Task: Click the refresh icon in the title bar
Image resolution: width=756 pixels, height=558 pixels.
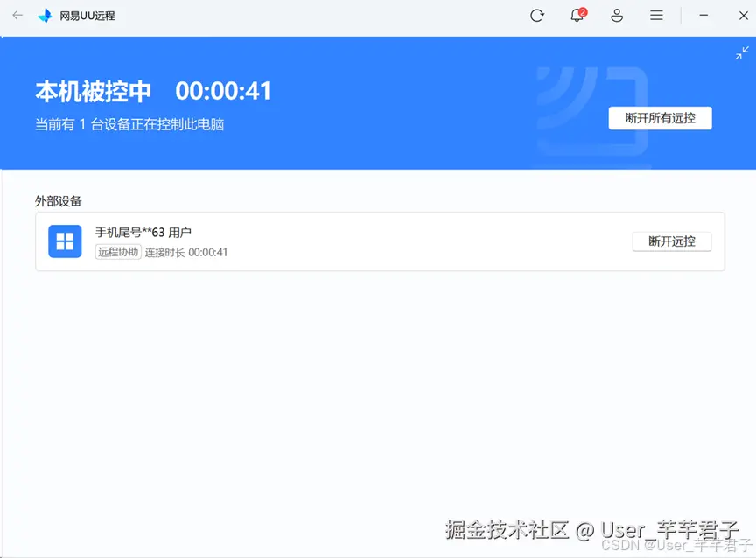Action: tap(537, 15)
